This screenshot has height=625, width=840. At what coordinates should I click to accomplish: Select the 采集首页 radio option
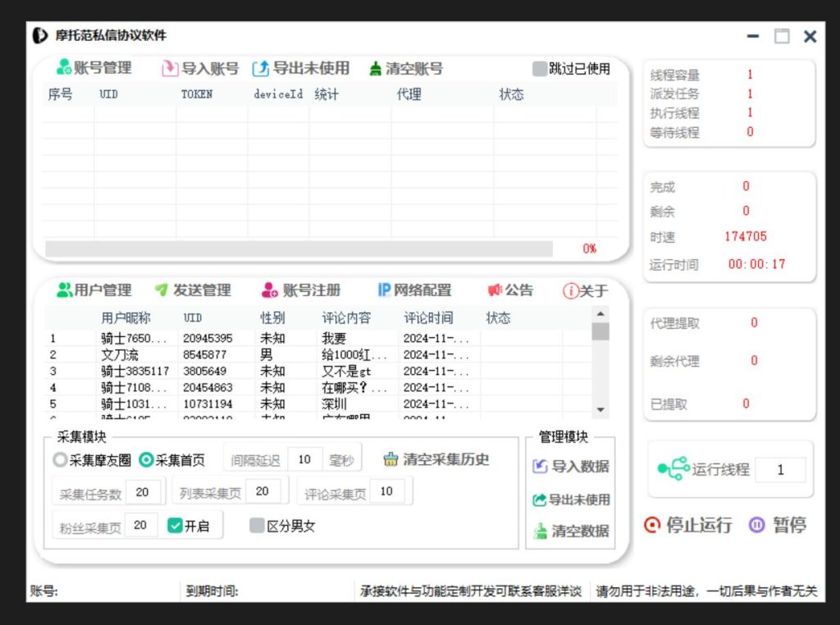pyautogui.click(x=147, y=460)
